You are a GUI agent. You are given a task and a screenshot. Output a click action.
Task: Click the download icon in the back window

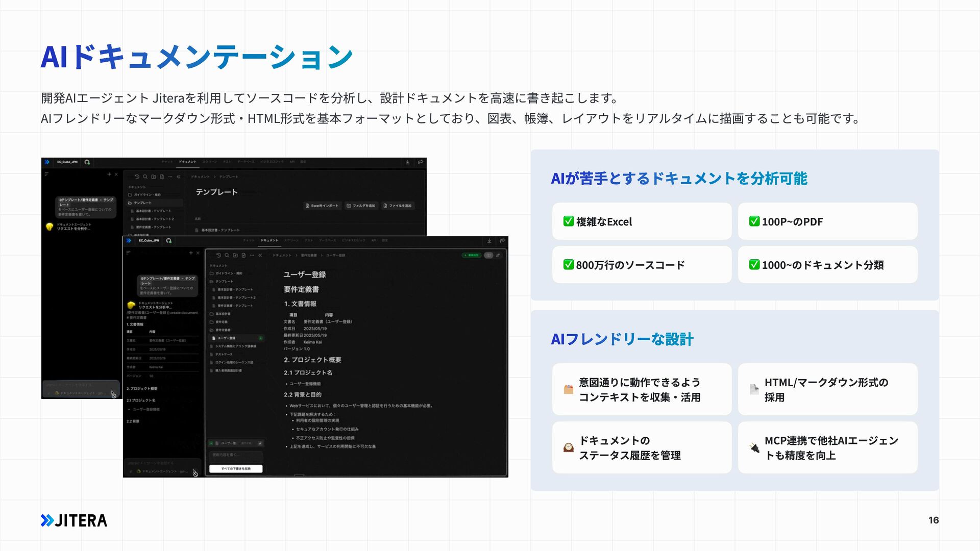click(x=407, y=162)
